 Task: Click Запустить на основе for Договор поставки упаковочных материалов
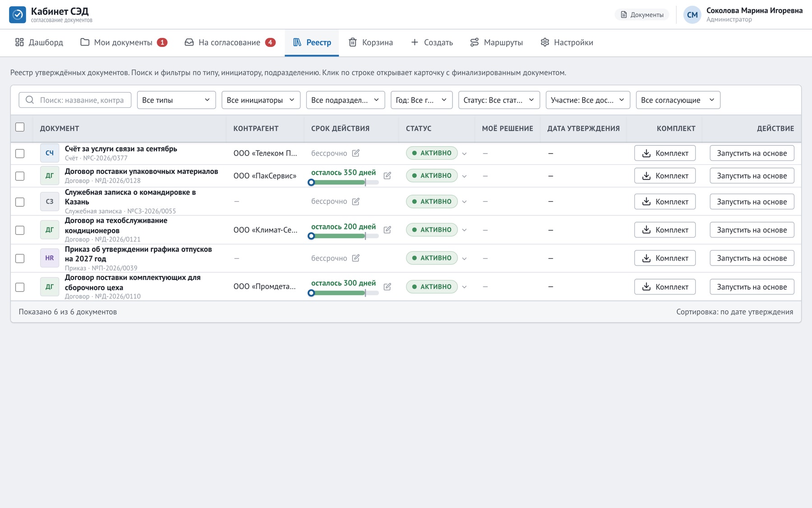[752, 176]
